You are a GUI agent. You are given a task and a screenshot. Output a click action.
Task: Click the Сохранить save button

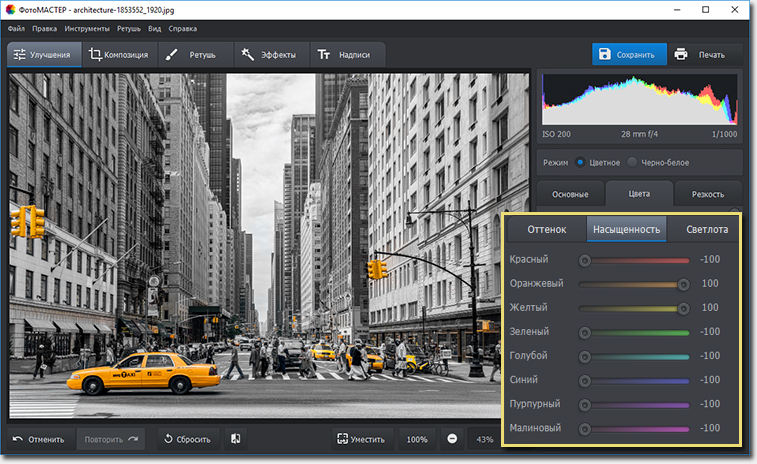point(625,55)
